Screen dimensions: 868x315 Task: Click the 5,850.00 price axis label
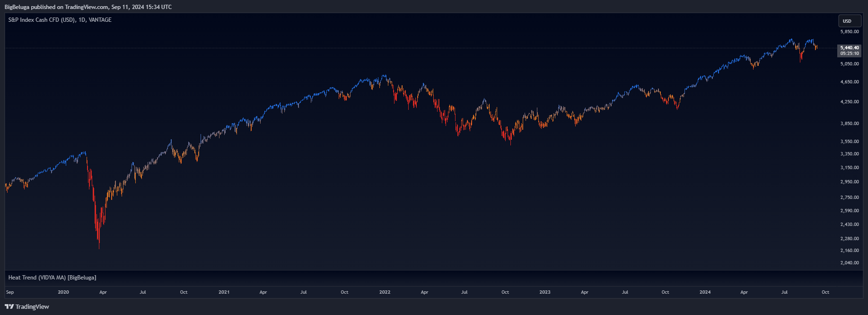(x=850, y=32)
